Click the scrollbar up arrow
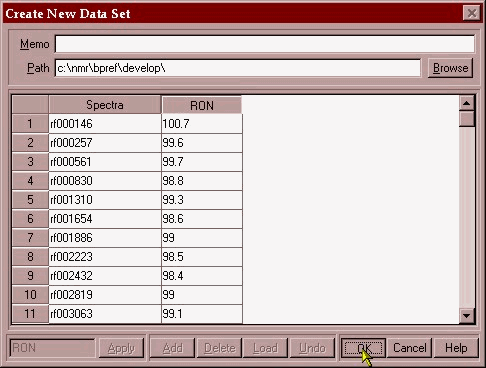 coord(467,103)
